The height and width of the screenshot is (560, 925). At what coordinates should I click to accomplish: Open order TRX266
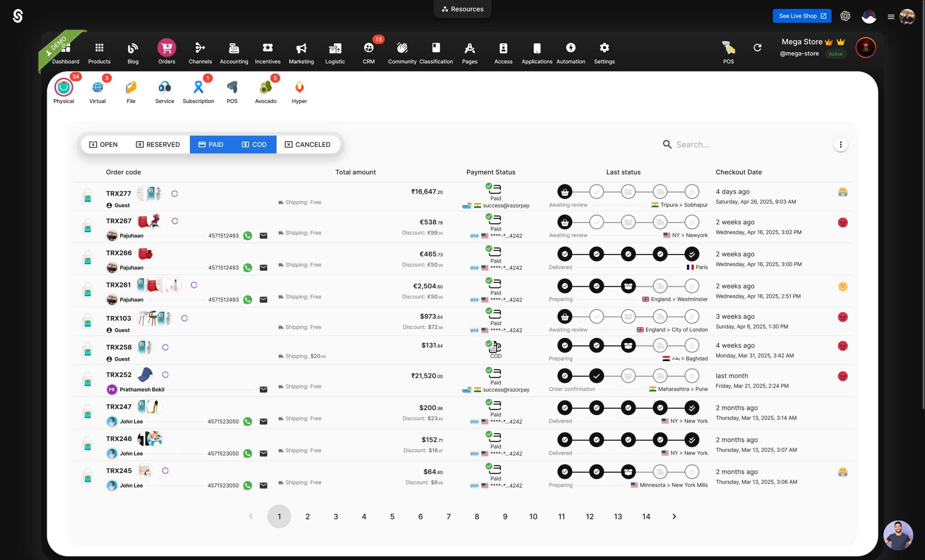119,253
